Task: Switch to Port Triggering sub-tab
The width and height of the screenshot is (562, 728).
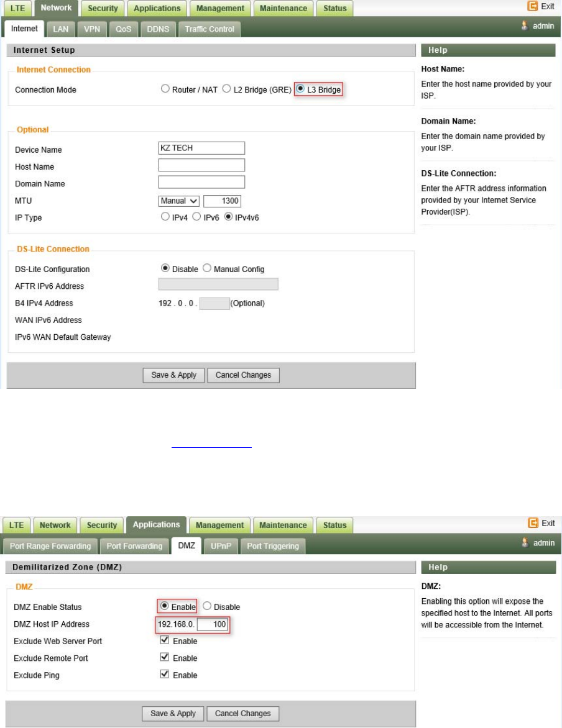Action: (273, 546)
